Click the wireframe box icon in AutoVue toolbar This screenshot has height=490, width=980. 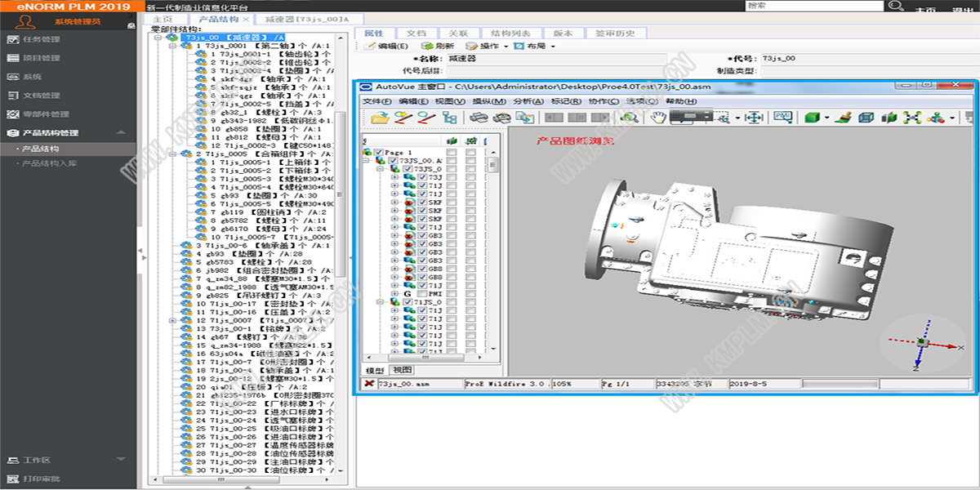(866, 118)
